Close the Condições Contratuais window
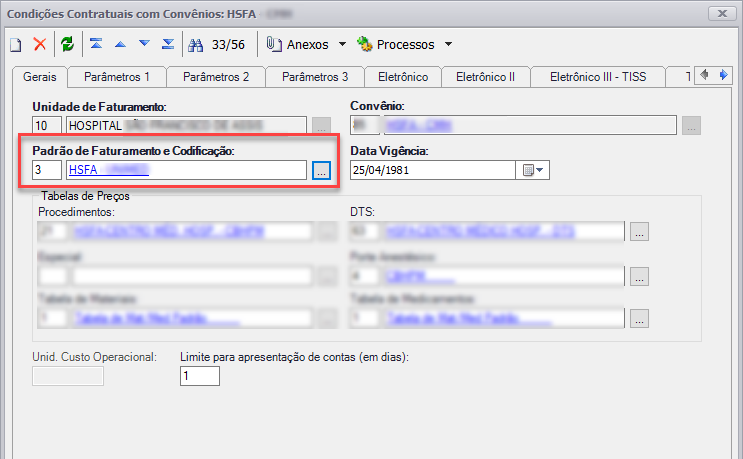 point(722,13)
